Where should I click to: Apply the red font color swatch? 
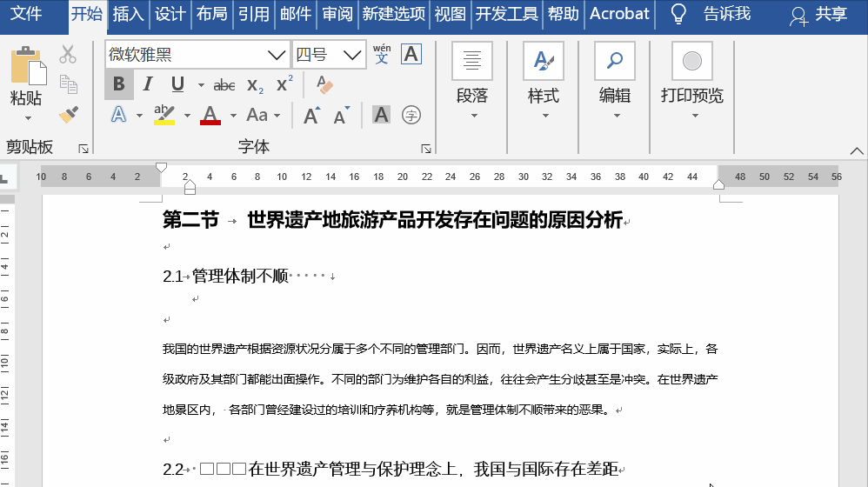point(210,115)
